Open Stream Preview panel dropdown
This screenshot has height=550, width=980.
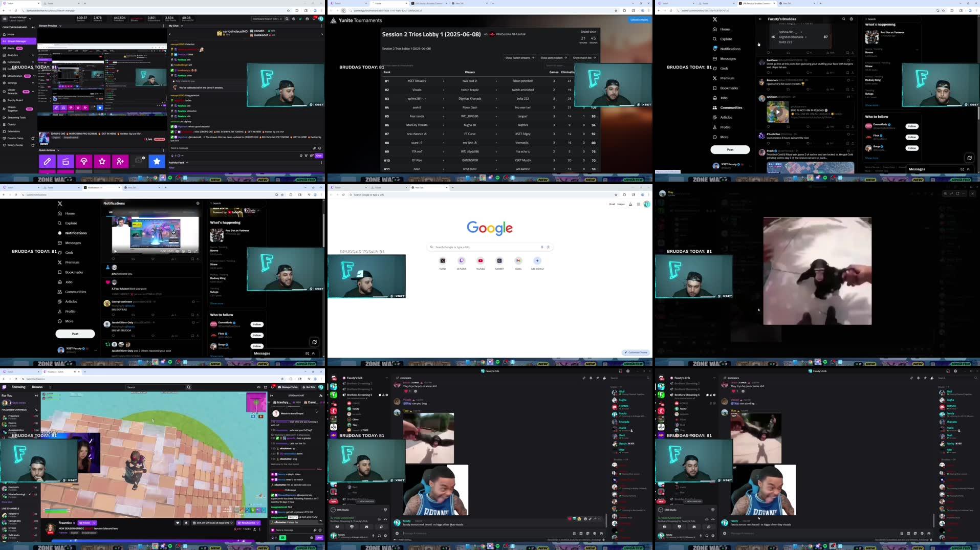[60, 26]
